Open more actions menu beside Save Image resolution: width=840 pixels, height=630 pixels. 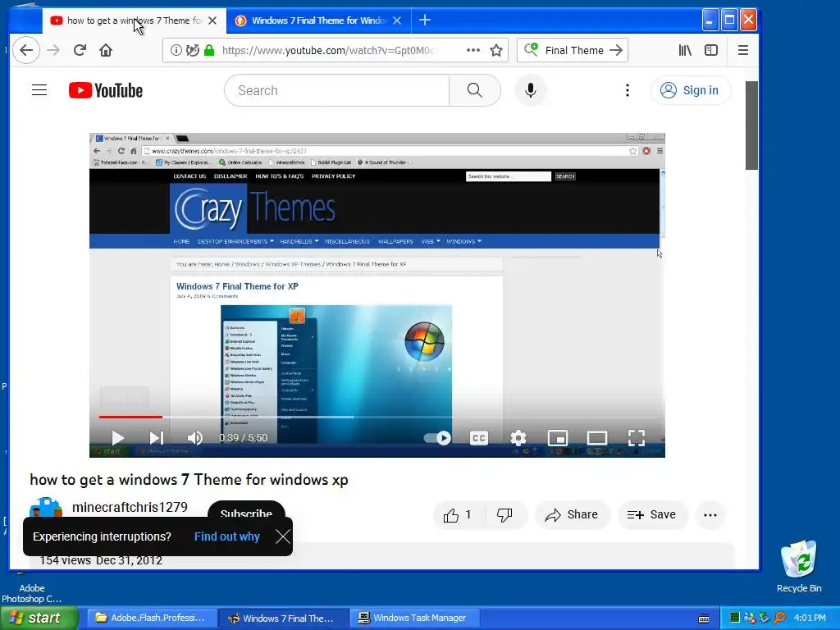[710, 515]
